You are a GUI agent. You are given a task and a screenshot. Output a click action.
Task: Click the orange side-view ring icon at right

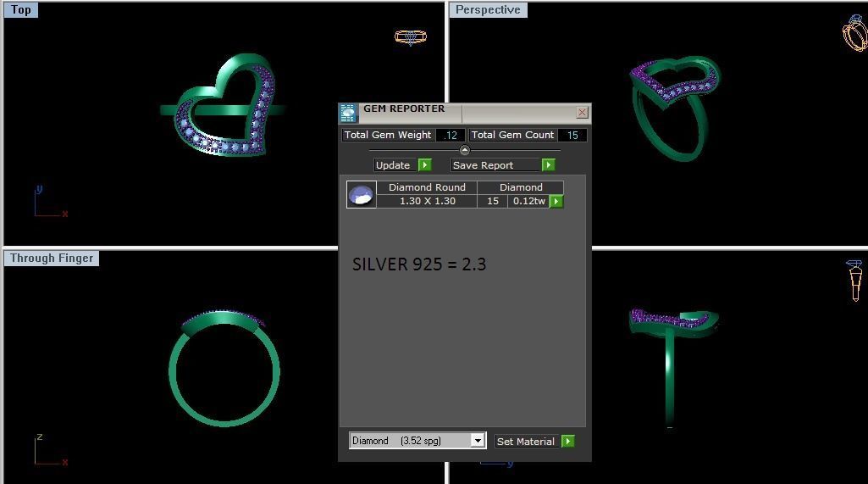(855, 280)
